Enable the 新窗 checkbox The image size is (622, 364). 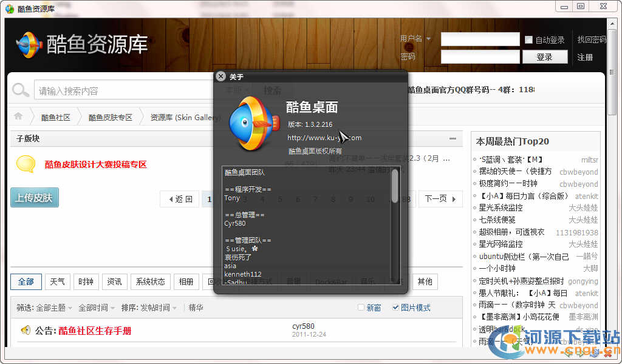(361, 308)
